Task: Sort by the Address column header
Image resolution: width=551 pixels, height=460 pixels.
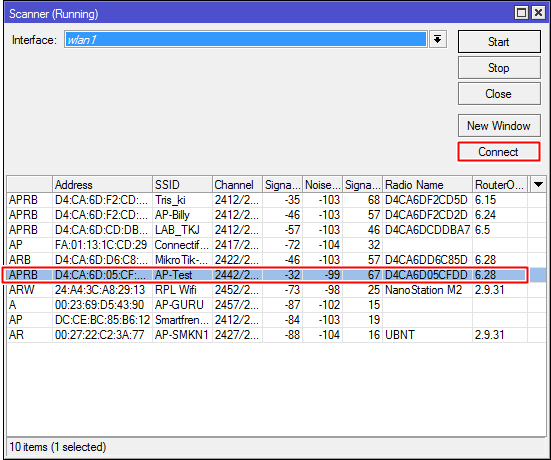Action: (102, 184)
